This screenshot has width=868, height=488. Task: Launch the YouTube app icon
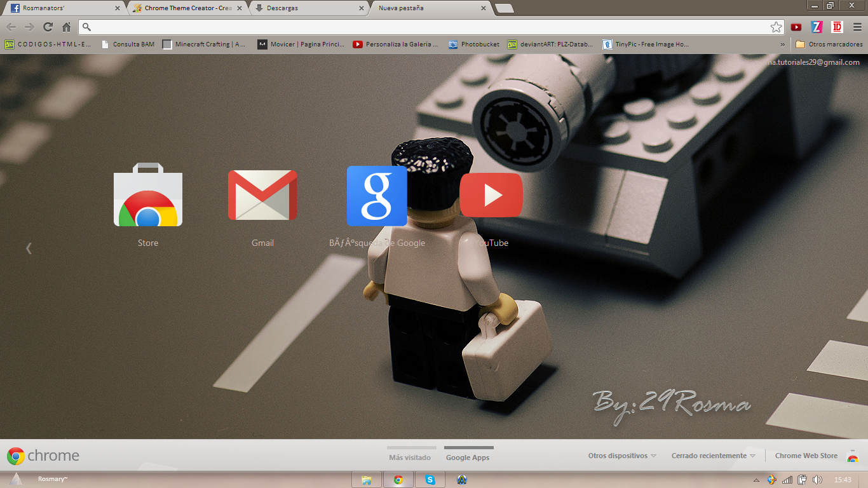pos(491,195)
